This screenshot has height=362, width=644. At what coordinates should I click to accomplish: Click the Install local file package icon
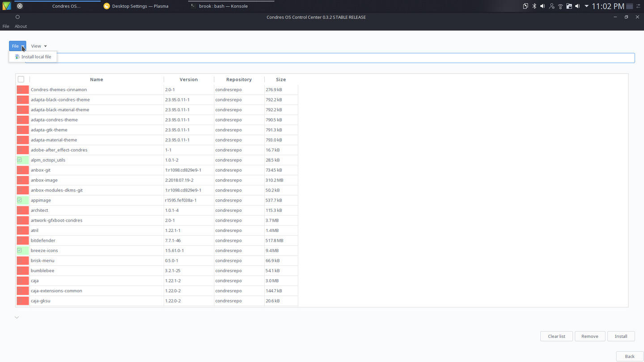point(17,57)
